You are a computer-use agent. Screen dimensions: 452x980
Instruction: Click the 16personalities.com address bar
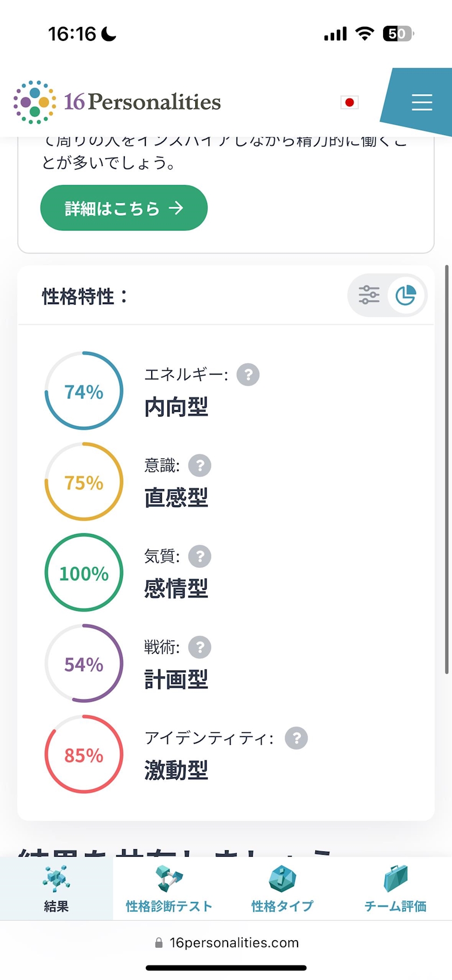tap(227, 943)
